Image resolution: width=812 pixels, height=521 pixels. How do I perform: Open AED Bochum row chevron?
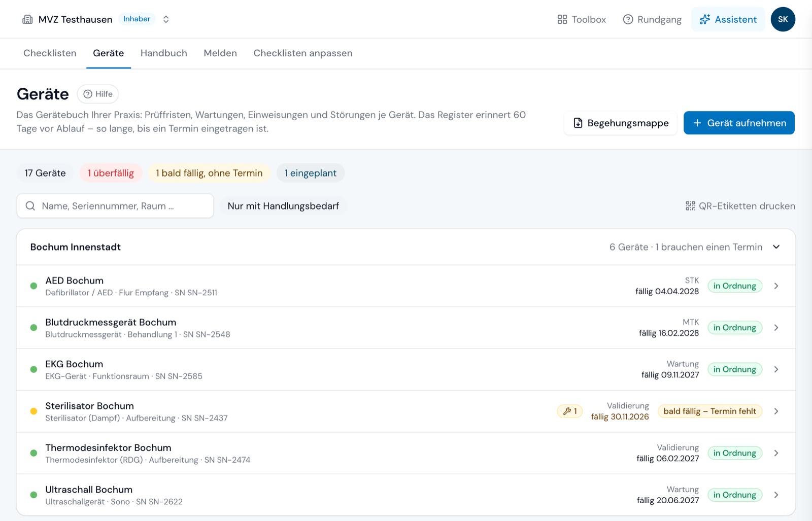click(x=776, y=286)
